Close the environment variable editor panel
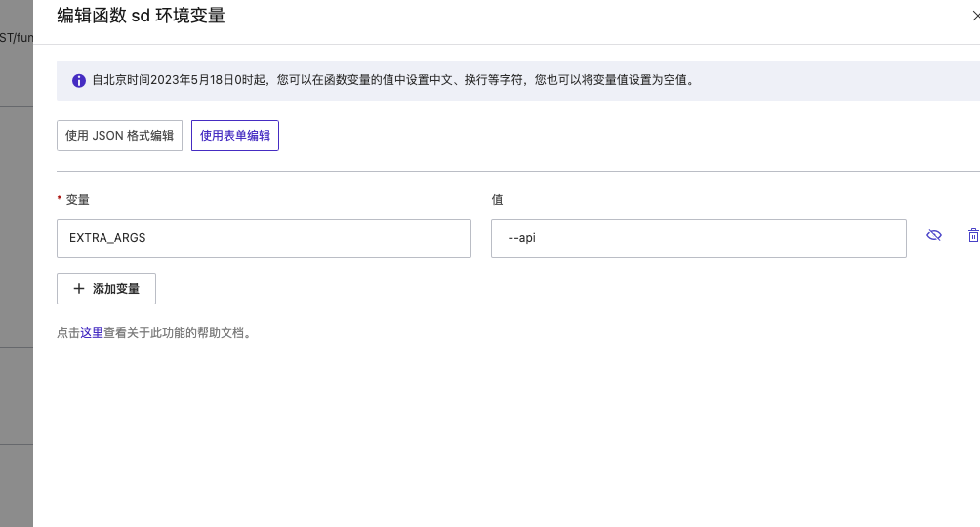The height and width of the screenshot is (527, 980). pos(976,16)
